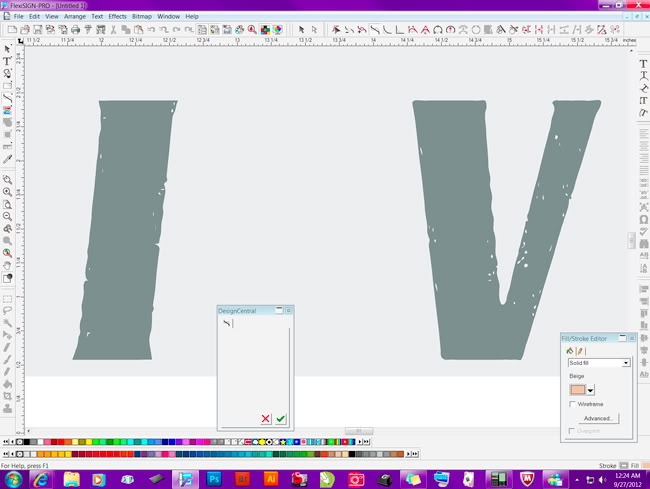This screenshot has width=650, height=489.
Task: Select the Text tool in left toolbox
Action: pyautogui.click(x=7, y=61)
